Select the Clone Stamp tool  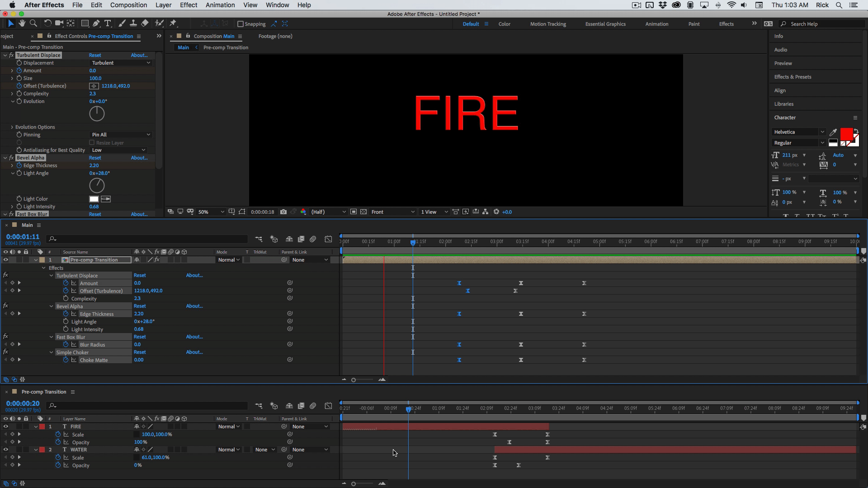click(133, 23)
